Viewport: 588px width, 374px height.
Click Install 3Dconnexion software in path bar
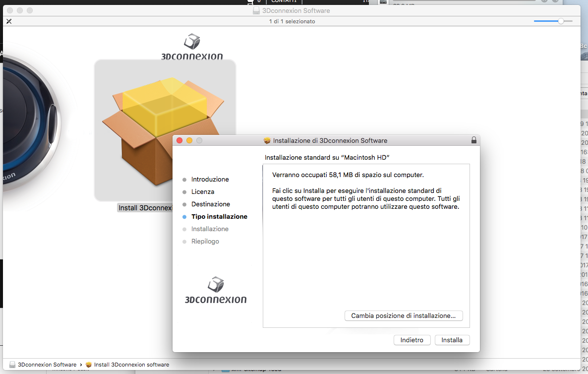point(131,365)
